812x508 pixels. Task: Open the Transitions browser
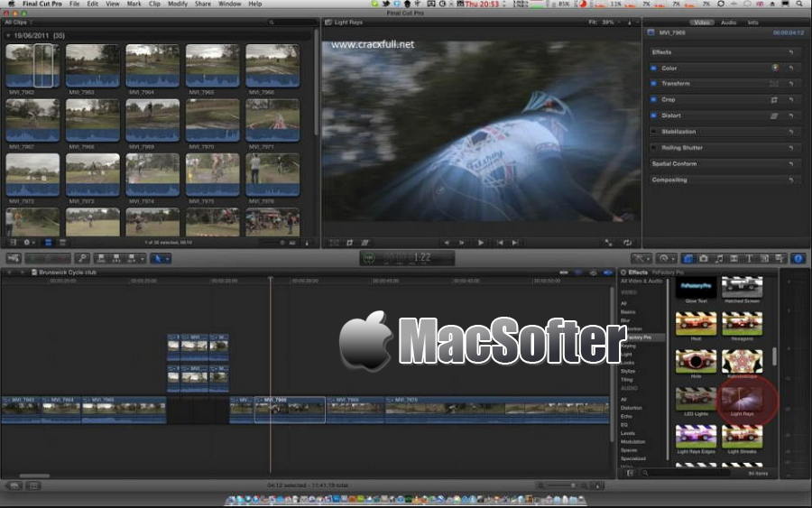pyautogui.click(x=734, y=258)
